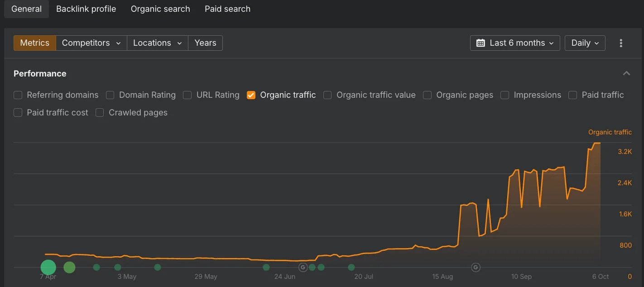Viewport: 644px width, 287px height.
Task: Collapse the Performance section chevron
Action: click(x=626, y=73)
